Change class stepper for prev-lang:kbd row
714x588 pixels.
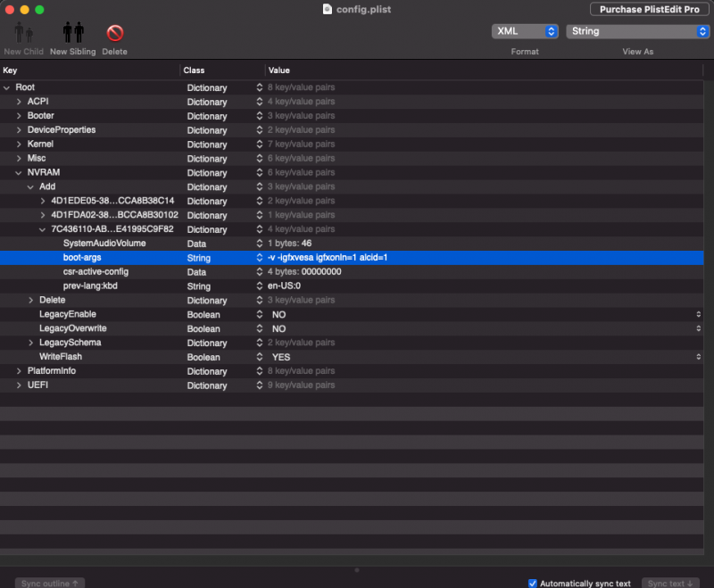pos(259,286)
